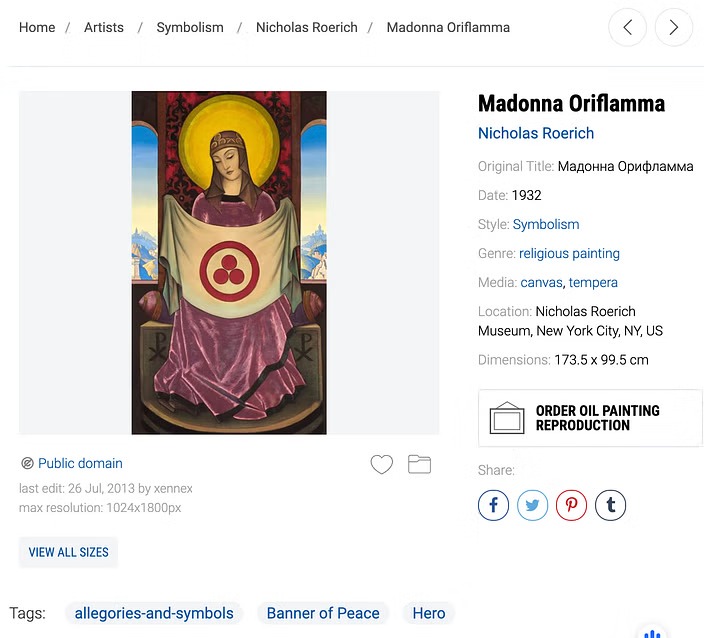This screenshot has height=638, width=720.
Task: Click the tempera media link
Action: pyautogui.click(x=593, y=282)
